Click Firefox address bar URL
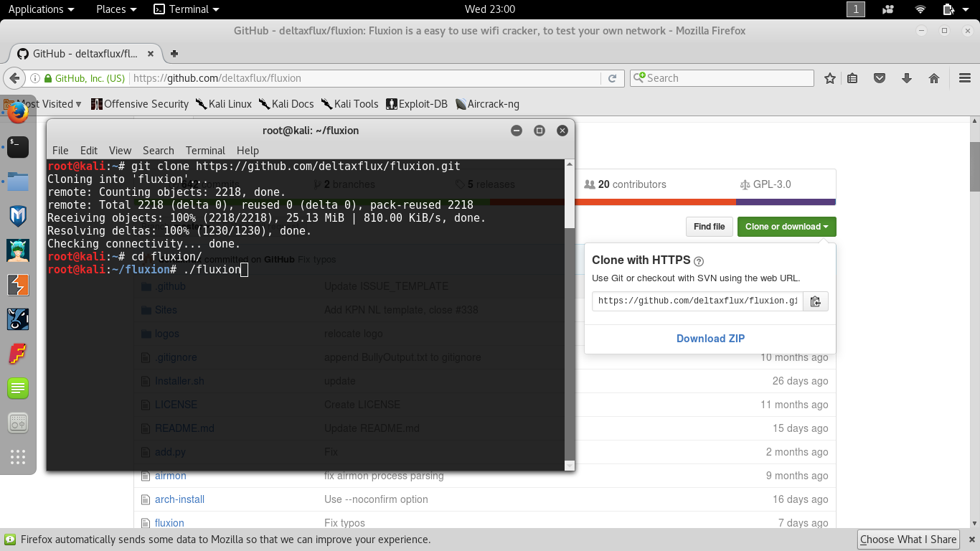 [x=367, y=78]
